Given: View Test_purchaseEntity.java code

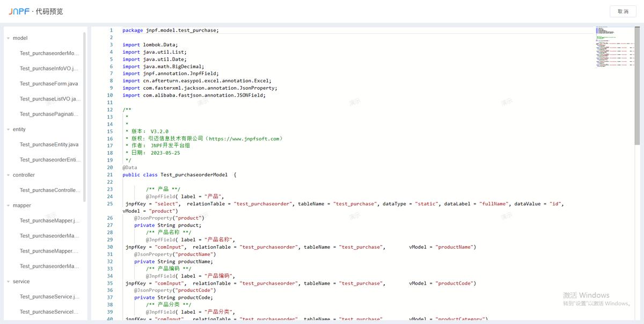Looking at the screenshot, I should [x=49, y=145].
